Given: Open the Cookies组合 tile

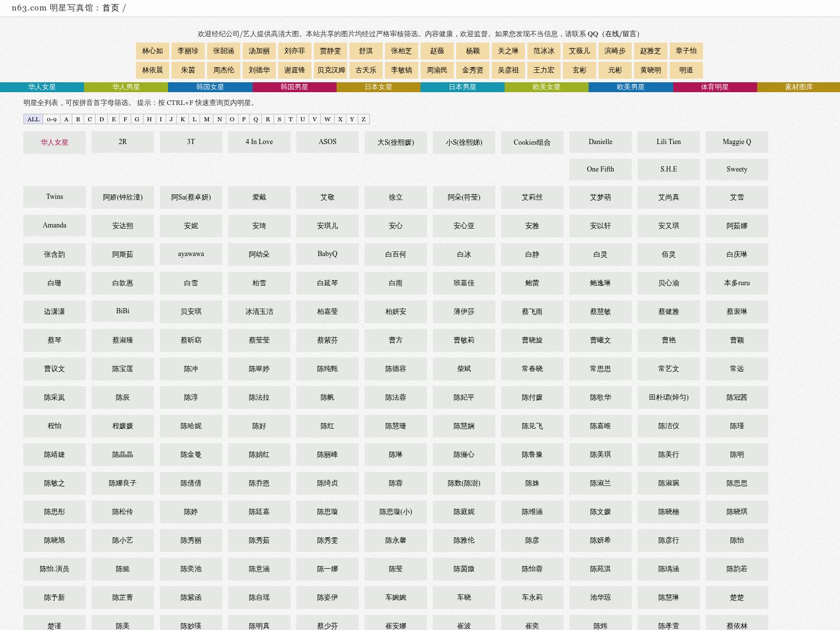Looking at the screenshot, I should coord(532,142).
